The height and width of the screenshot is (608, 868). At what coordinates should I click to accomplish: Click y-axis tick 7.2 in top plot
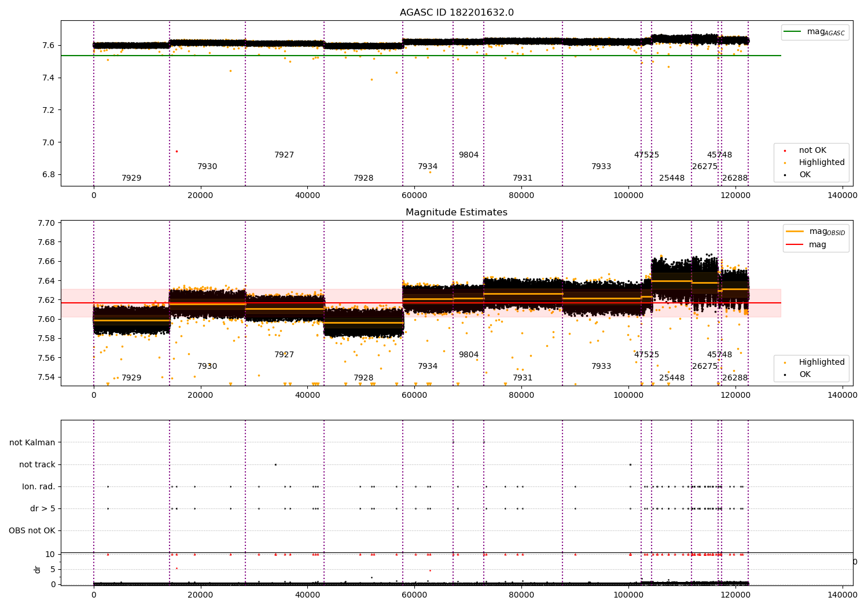(x=49, y=110)
